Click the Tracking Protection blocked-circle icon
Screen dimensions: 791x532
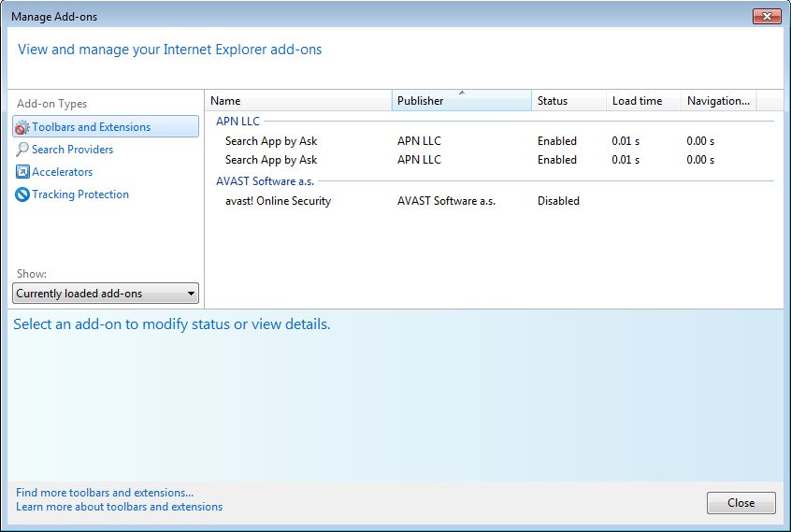(22, 194)
